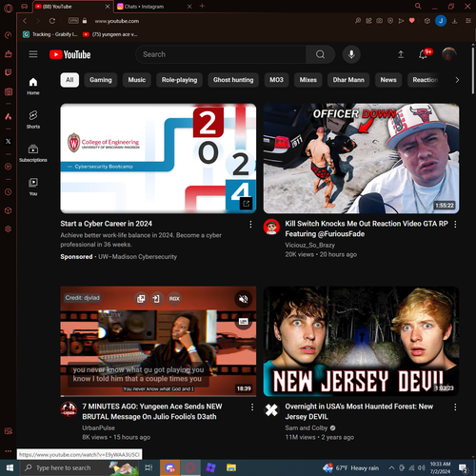Image resolution: width=476 pixels, height=476 pixels.
Task: Open the Tracking Grabify bookmark
Action: [50, 34]
